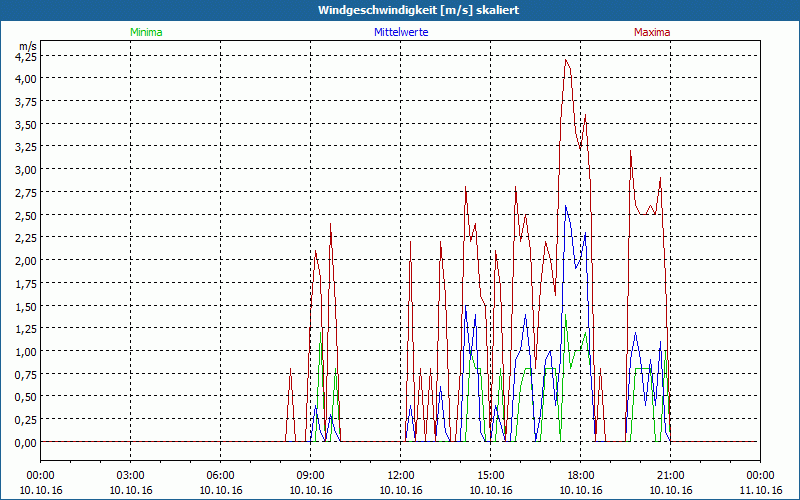The width and height of the screenshot is (800, 500).
Task: Click the 4,25 y-axis value
Action: tap(26, 56)
